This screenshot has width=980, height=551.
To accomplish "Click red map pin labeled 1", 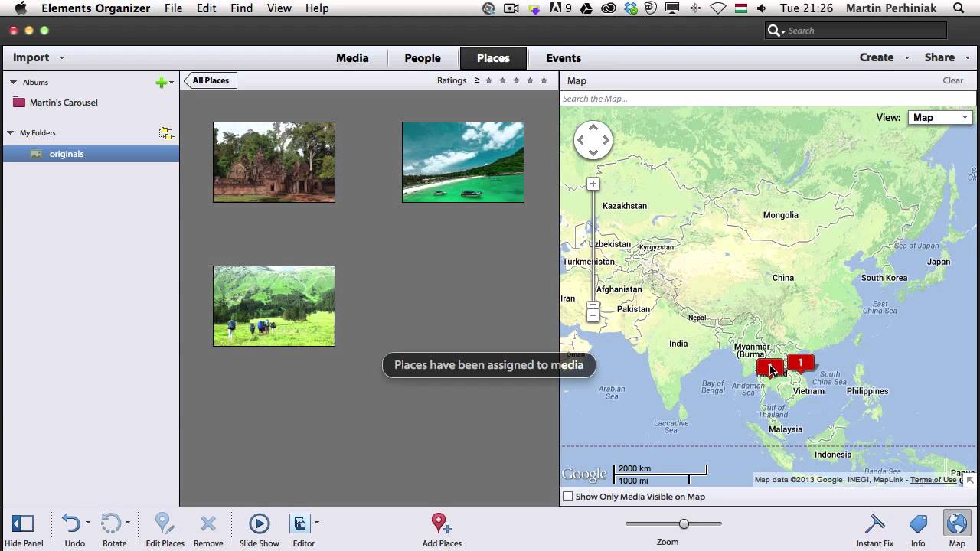I will [801, 364].
